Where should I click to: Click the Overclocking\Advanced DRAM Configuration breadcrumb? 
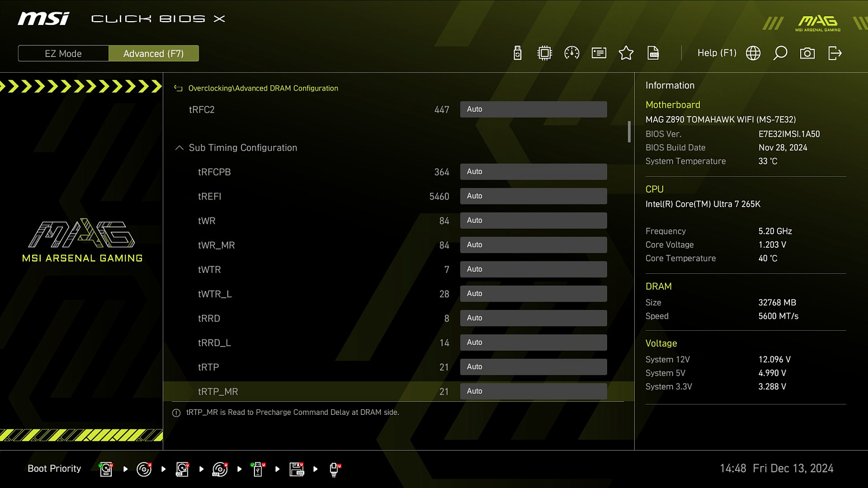point(263,88)
